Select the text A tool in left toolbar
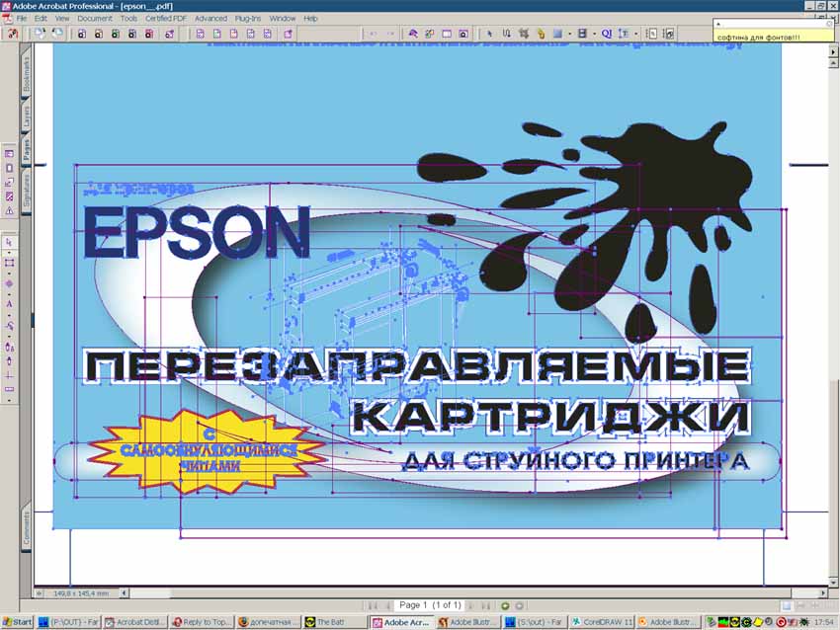The height and width of the screenshot is (630, 840). 9,303
